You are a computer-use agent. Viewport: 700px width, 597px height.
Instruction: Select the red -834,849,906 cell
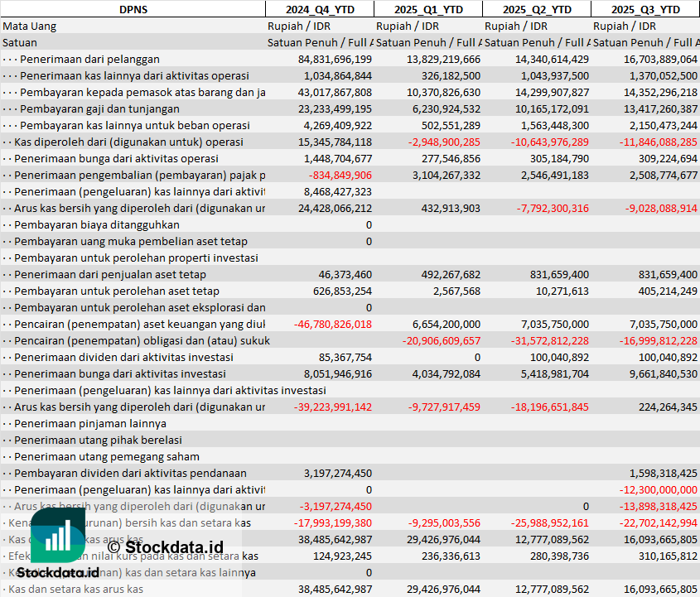[x=340, y=175]
